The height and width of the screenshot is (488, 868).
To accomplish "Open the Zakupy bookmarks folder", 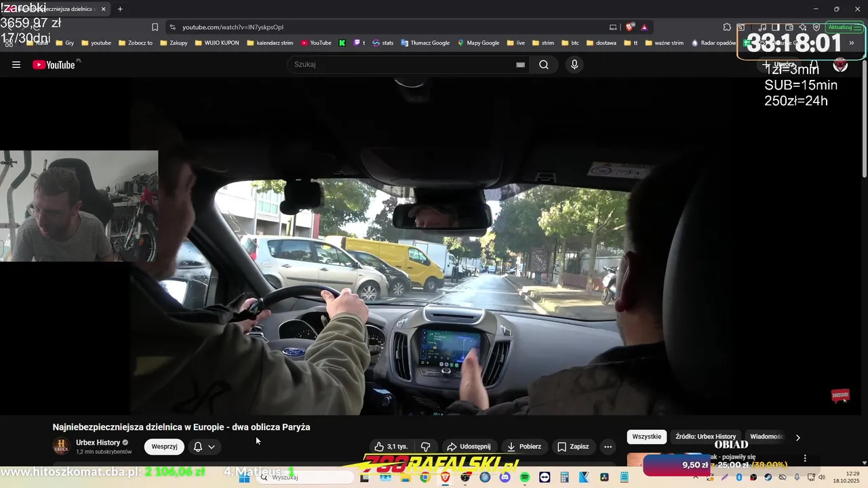I will pos(173,43).
